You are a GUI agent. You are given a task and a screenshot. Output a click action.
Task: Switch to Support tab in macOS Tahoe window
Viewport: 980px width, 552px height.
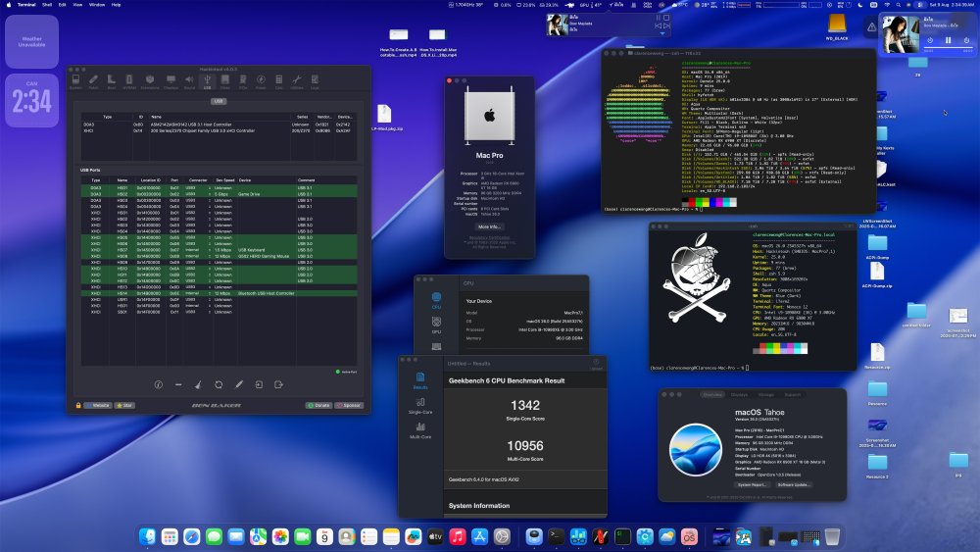coord(792,394)
